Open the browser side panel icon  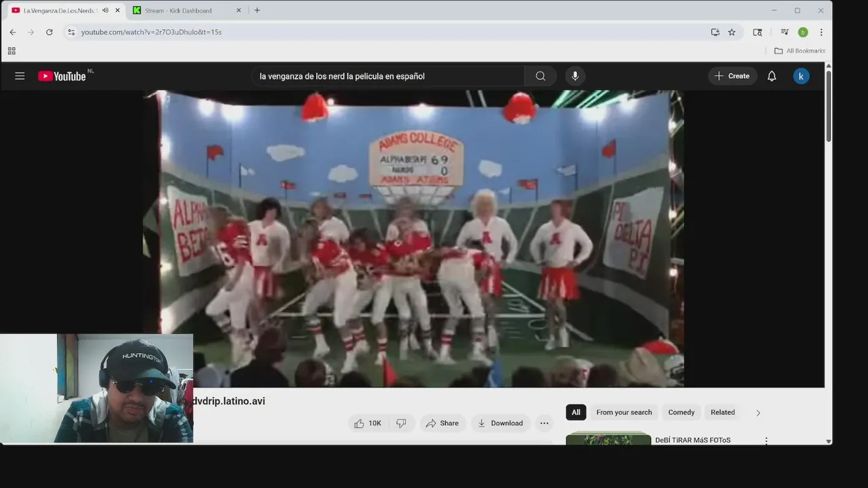click(x=757, y=32)
